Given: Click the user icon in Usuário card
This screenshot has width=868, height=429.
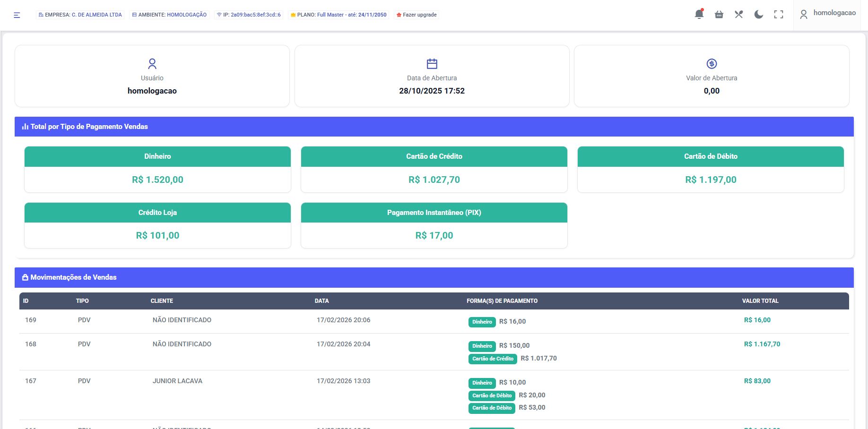Looking at the screenshot, I should [x=152, y=64].
